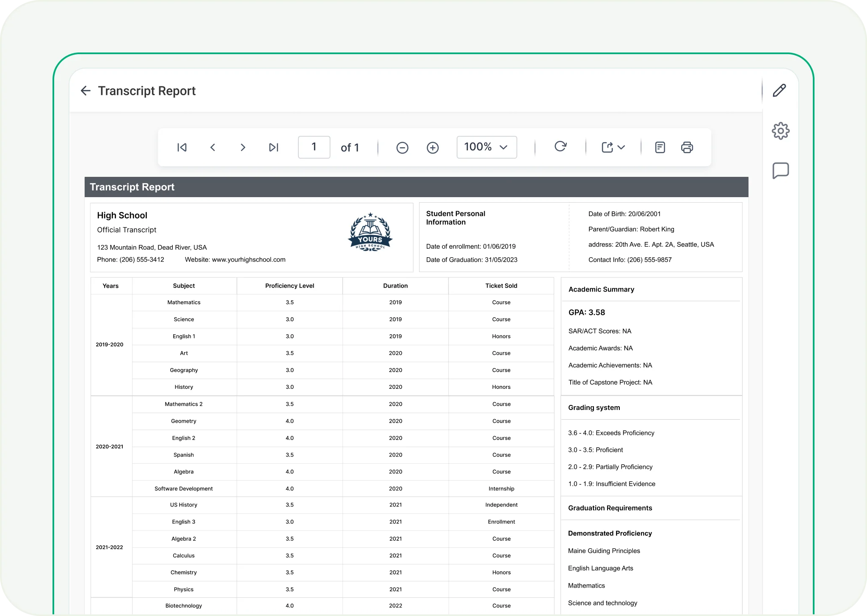Viewport: 867px width, 616px height.
Task: Zoom in with the plus icon
Action: click(x=433, y=148)
